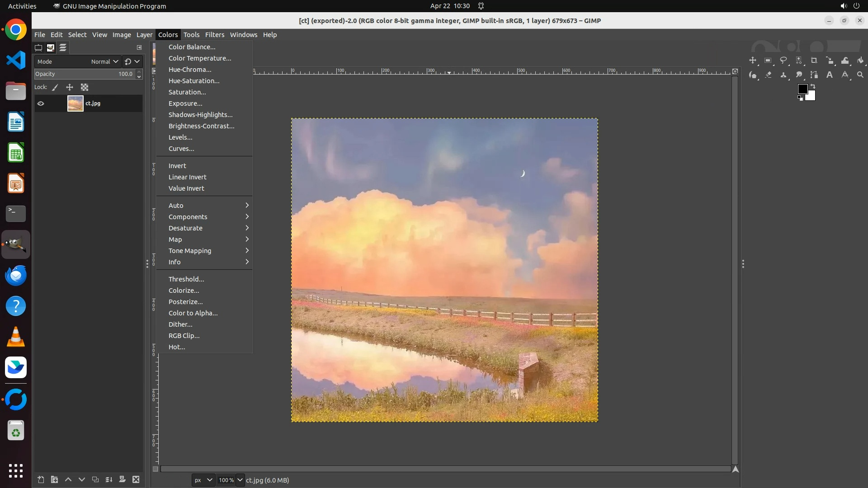
Task: Open the Filters menu
Action: [x=214, y=35]
